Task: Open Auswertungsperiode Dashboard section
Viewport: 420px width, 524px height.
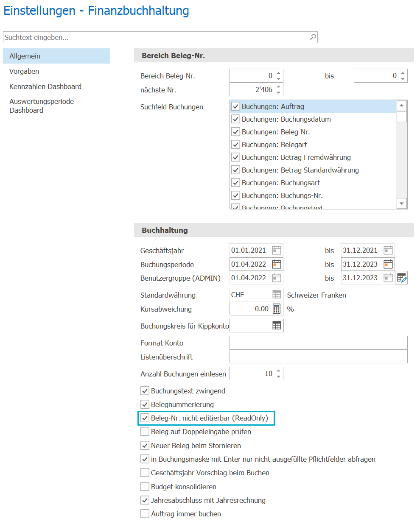Action: tap(56, 106)
